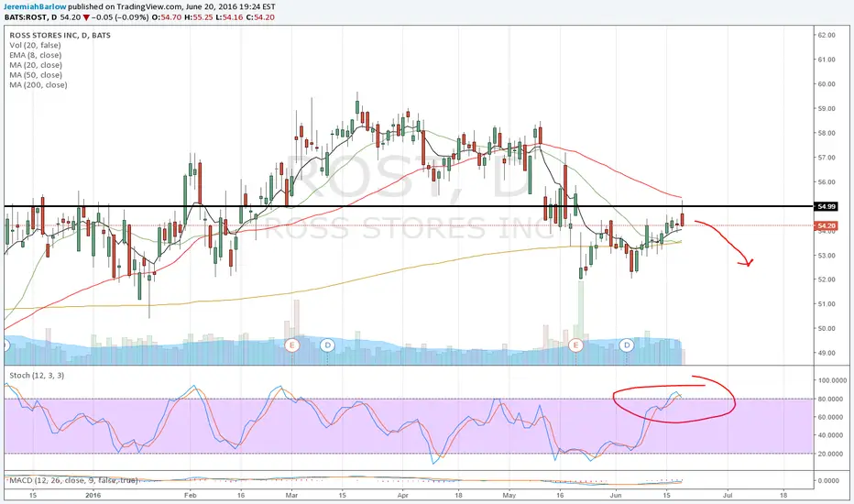
Task: Click the 80.0000 Stoch scale label
Action: (x=828, y=399)
